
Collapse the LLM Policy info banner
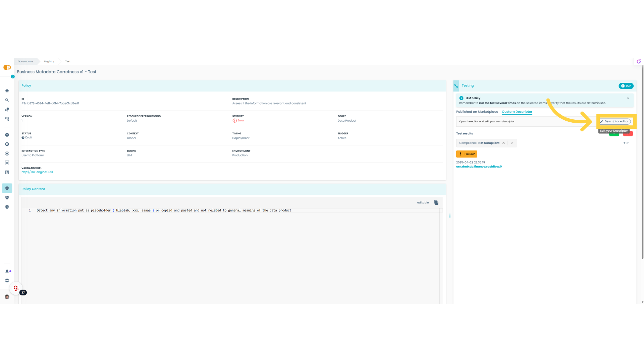point(628,98)
